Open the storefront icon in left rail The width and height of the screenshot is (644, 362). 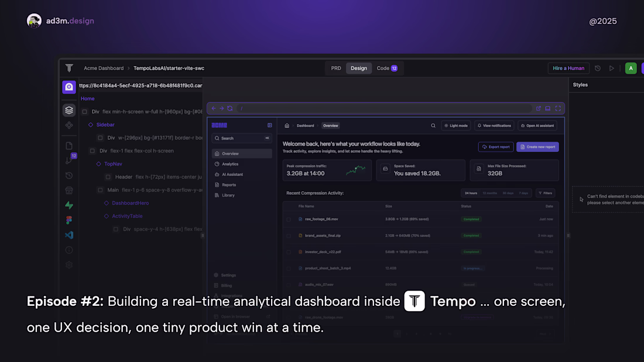(69, 191)
